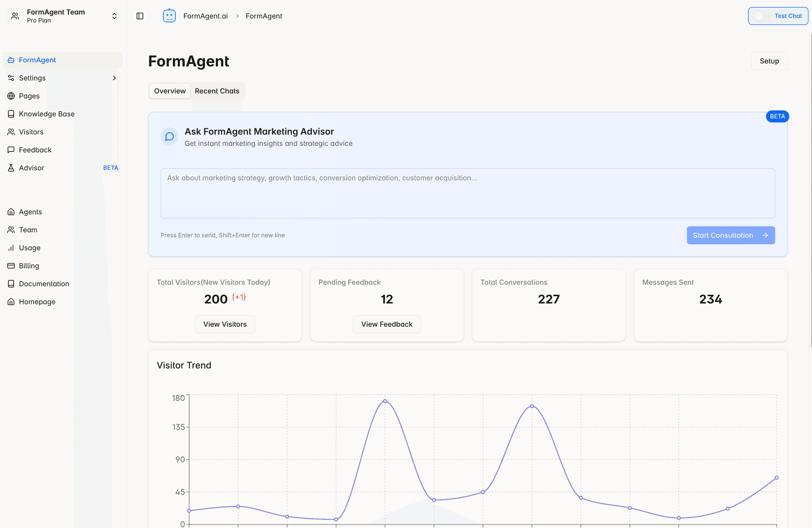Click the sliders icon beside Settings
The image size is (812, 528).
pyautogui.click(x=11, y=78)
